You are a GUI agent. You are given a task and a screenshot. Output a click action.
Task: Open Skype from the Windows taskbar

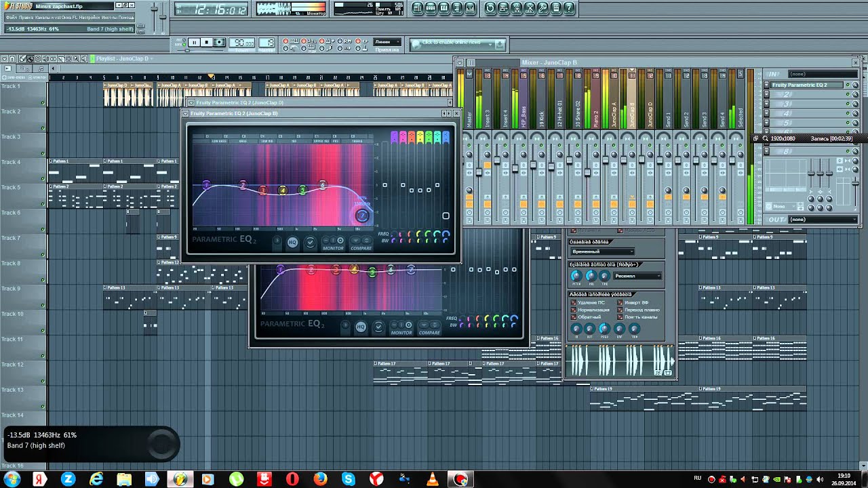[x=348, y=479]
